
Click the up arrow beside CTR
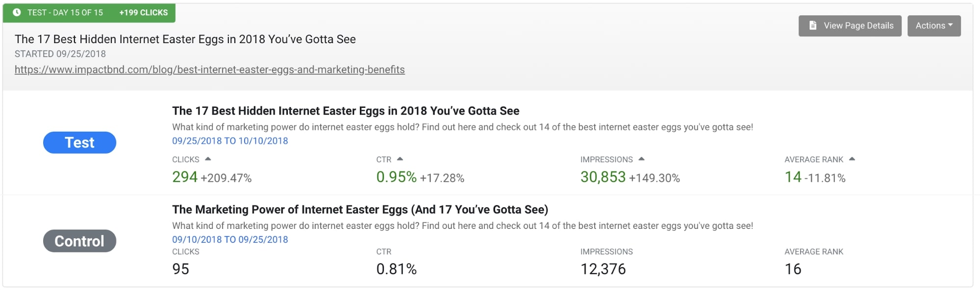click(400, 159)
